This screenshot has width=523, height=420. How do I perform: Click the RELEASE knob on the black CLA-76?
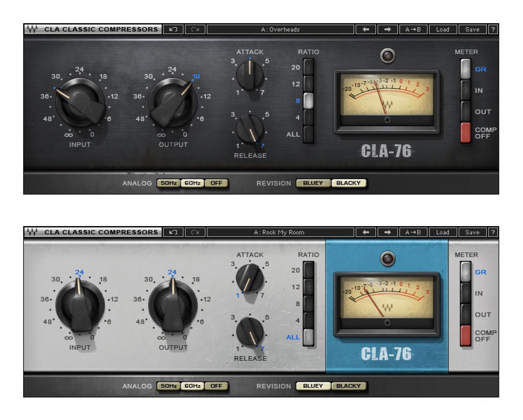250,129
